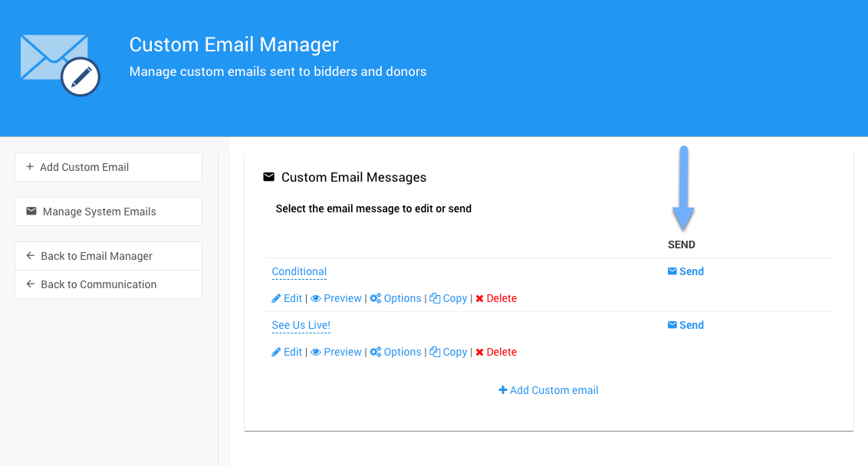Click red X icon for See Us Live! delete
The image size is (868, 466).
pyautogui.click(x=479, y=352)
